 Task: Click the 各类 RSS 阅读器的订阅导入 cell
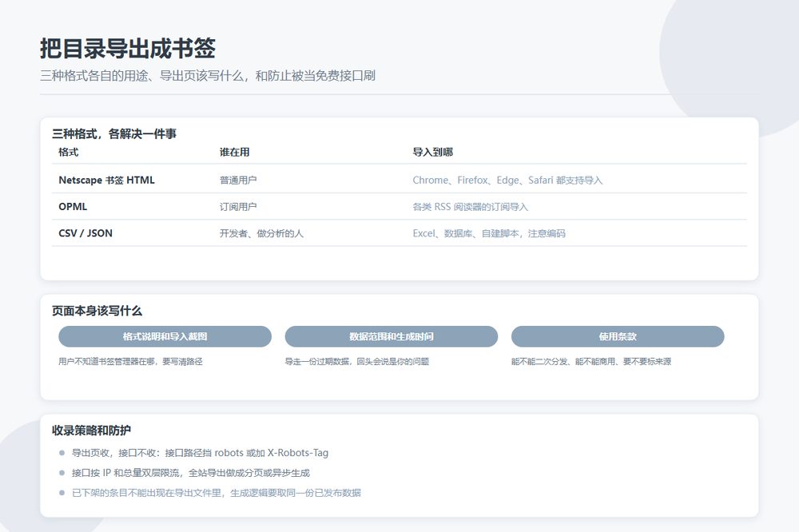coord(471,206)
